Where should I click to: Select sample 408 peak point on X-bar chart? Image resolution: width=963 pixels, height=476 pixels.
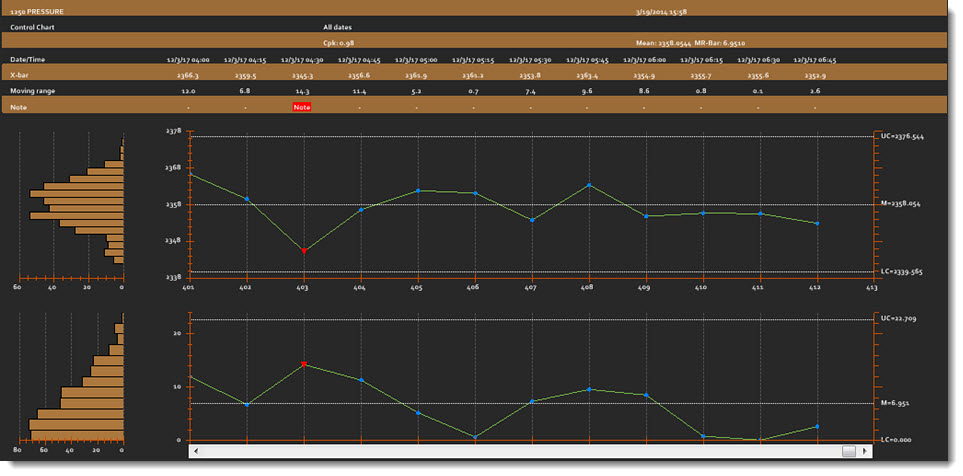590,185
